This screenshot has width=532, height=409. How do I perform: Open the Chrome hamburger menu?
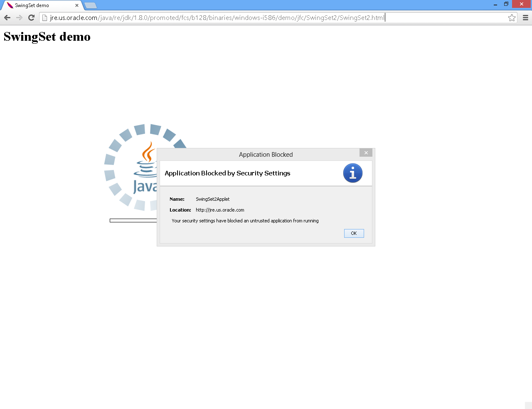pos(525,17)
